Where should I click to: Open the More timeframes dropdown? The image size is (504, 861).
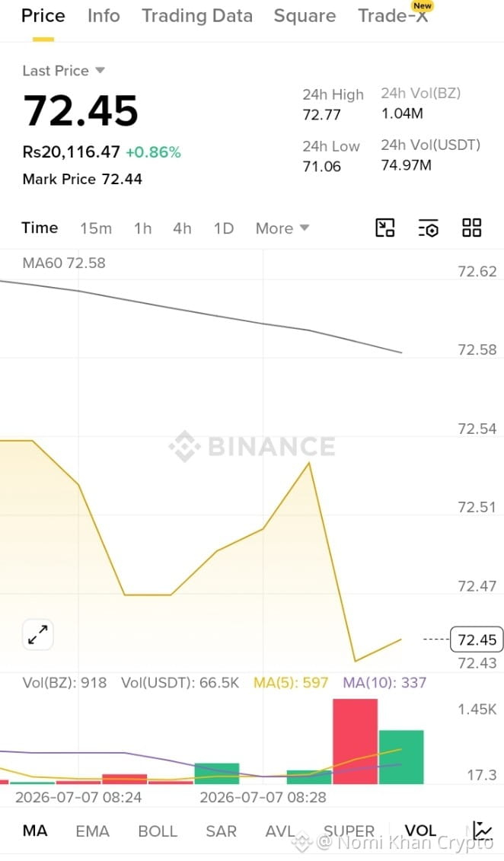(x=282, y=228)
